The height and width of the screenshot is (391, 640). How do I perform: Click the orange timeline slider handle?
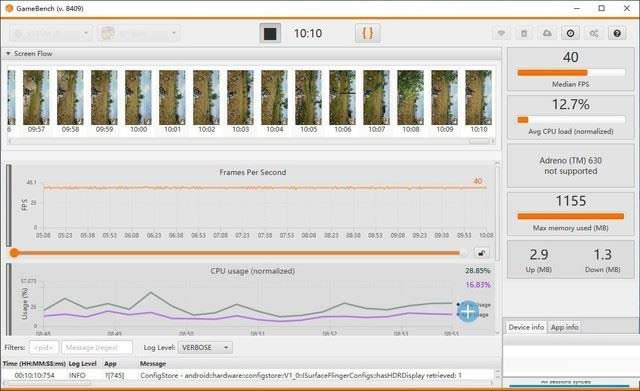click(x=14, y=253)
